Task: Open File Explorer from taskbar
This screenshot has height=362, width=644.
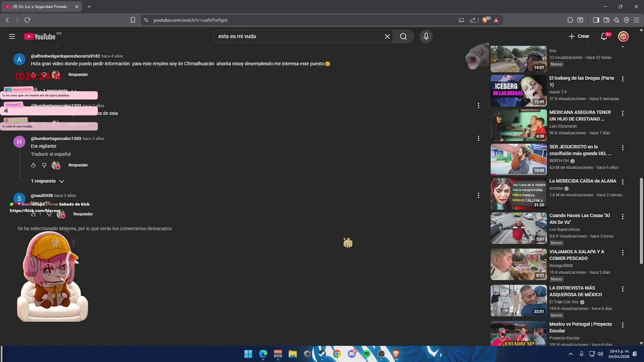Action: (292, 354)
